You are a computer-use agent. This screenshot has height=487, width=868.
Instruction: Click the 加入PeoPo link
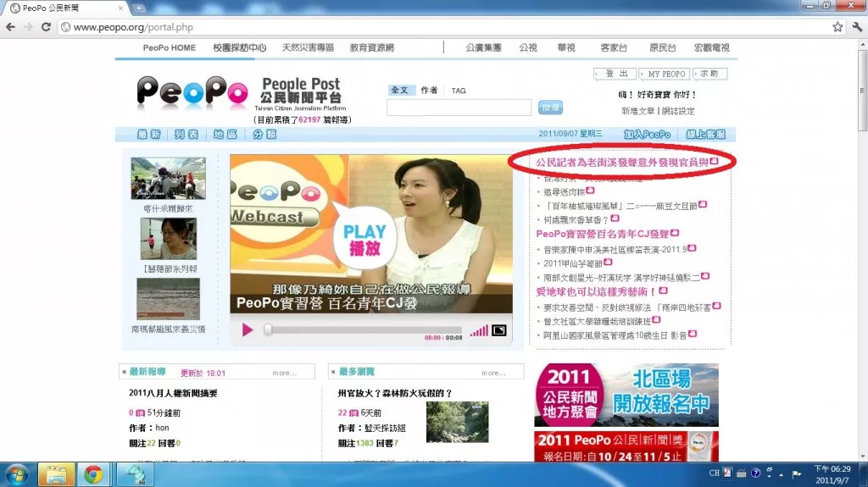[x=647, y=135]
